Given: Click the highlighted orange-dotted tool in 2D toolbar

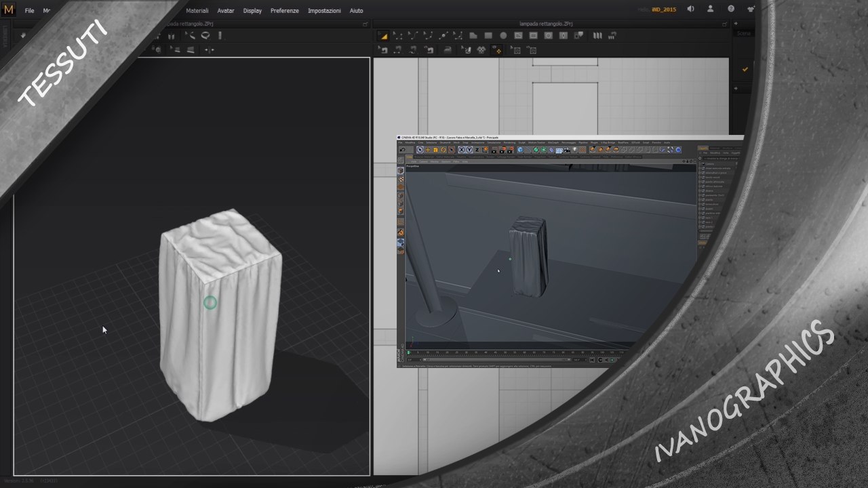Looking at the screenshot, I should (x=496, y=50).
